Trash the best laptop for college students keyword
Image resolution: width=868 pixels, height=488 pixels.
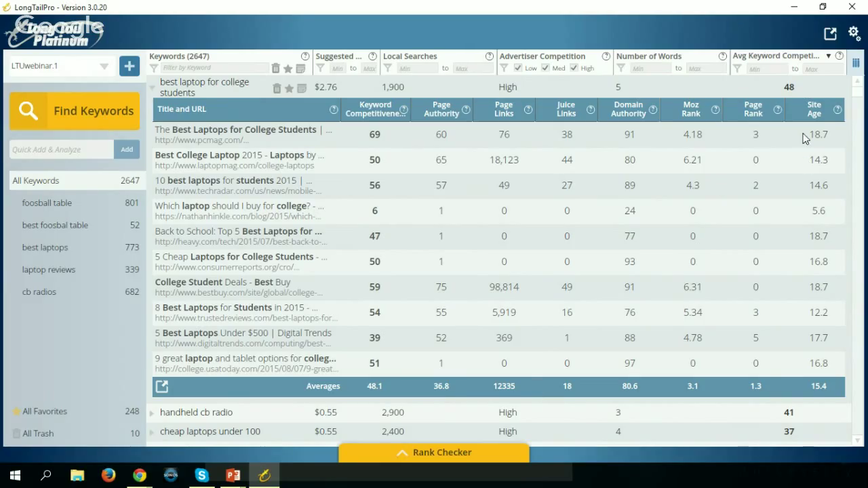pos(277,88)
